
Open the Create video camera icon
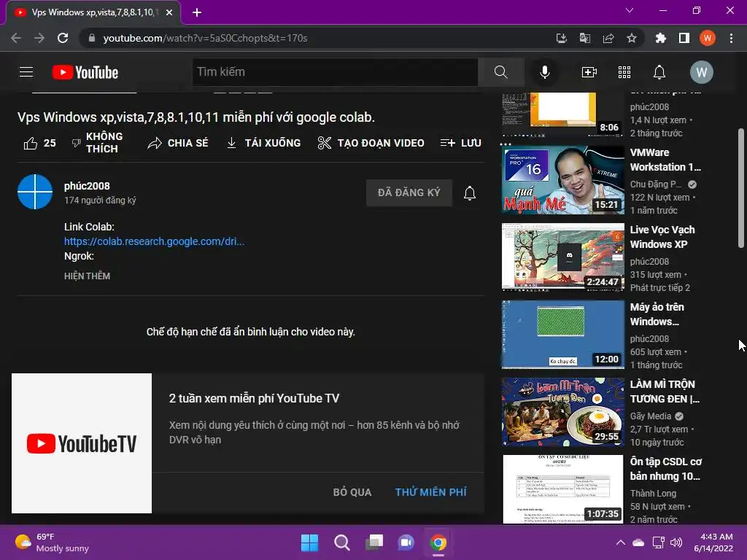(589, 72)
